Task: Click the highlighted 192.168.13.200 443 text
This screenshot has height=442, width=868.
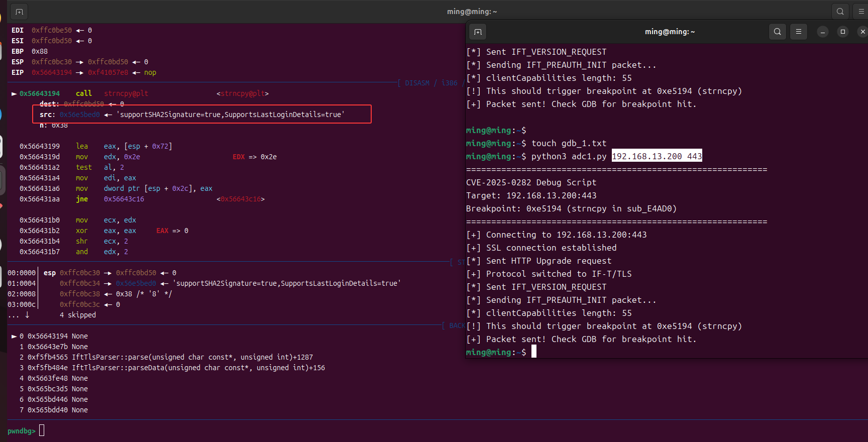Action: click(657, 156)
